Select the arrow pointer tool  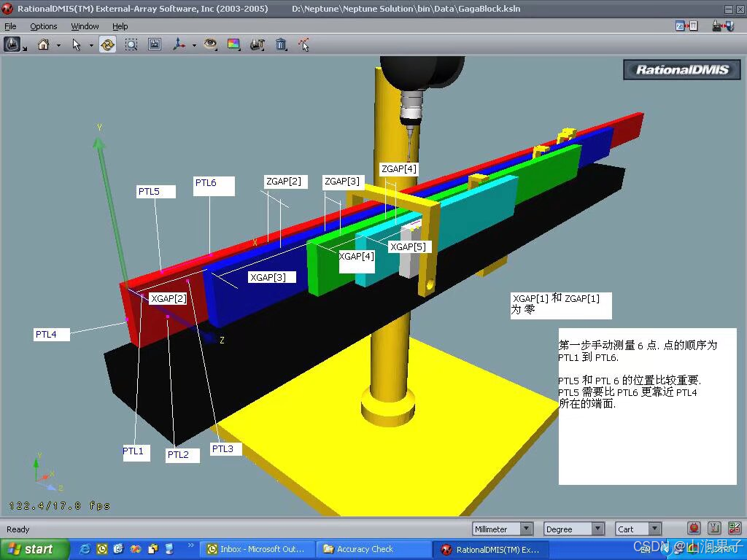[76, 44]
